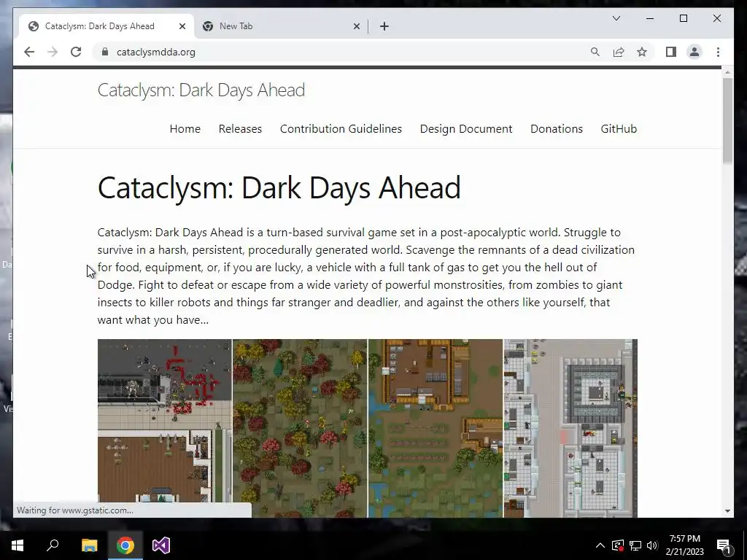Close the Cataclysm: Dark Days Ahead tab
This screenshot has width=747, height=560.
point(182,26)
